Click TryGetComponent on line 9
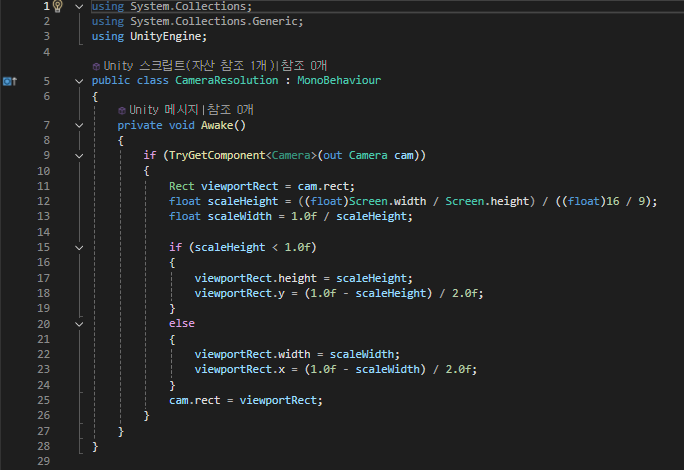684x470 pixels. click(217, 155)
